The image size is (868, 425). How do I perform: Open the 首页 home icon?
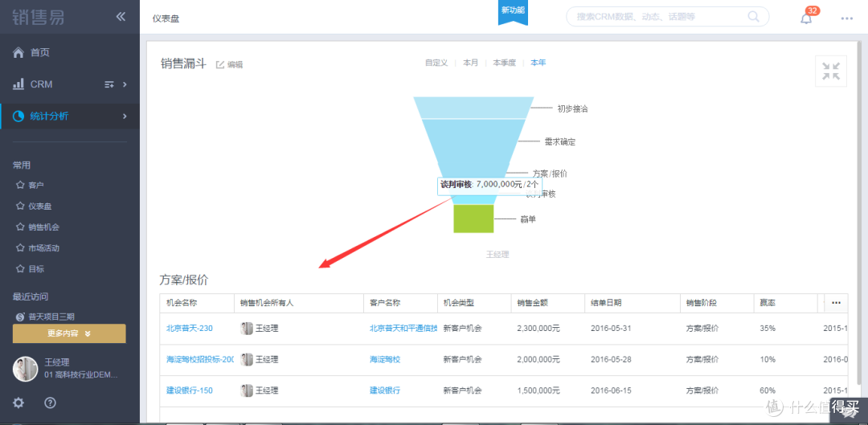coord(18,52)
